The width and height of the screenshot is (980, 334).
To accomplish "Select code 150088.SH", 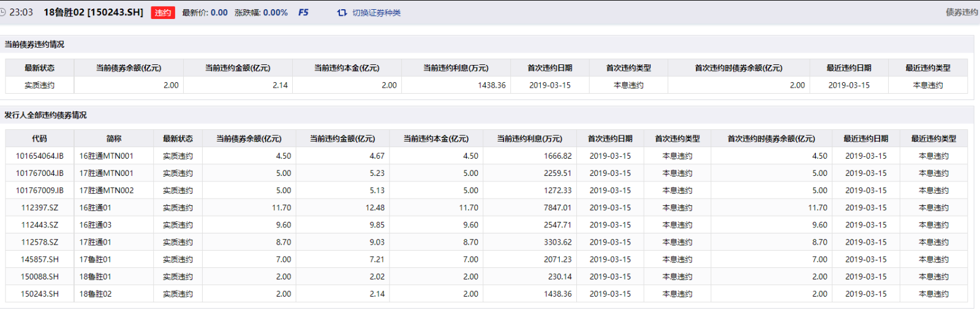I will [40, 276].
